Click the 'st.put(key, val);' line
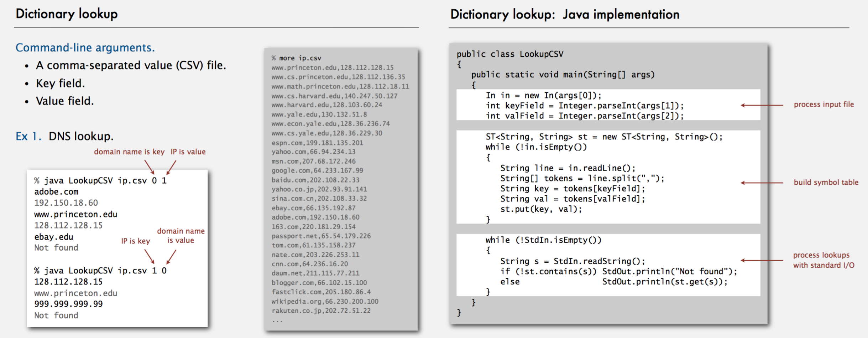This screenshot has width=868, height=338. click(x=541, y=209)
